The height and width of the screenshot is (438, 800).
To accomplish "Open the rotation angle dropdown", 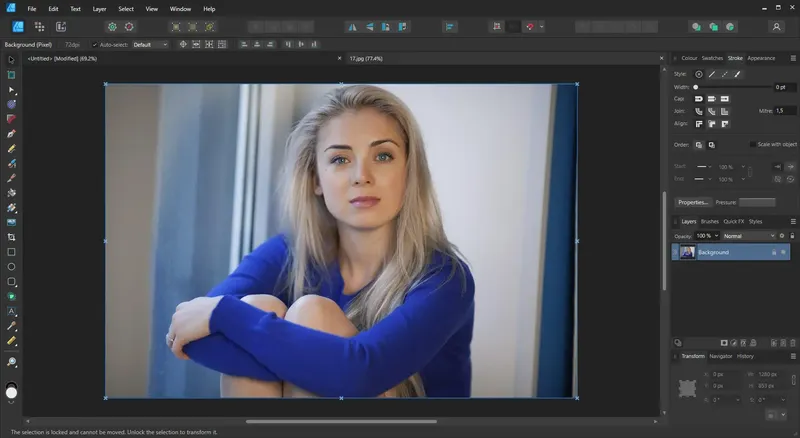I will [x=737, y=400].
